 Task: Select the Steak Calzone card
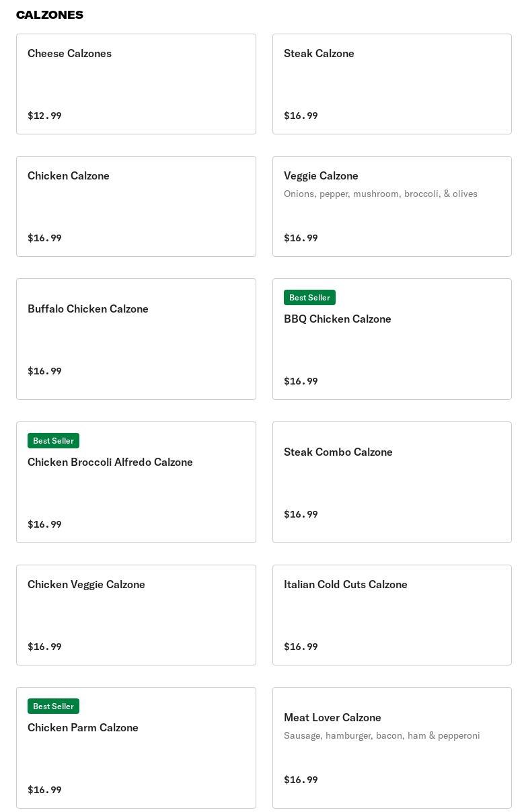392,84
